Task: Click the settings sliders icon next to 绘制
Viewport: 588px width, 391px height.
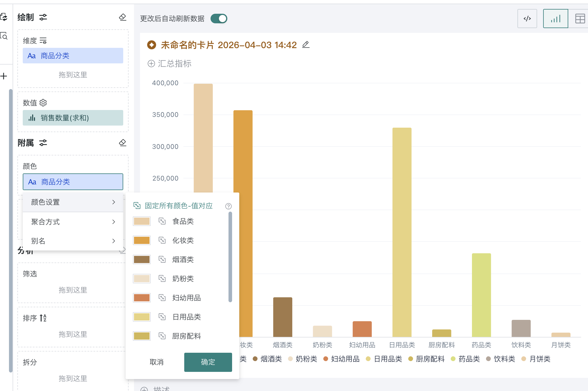Action: point(43,17)
